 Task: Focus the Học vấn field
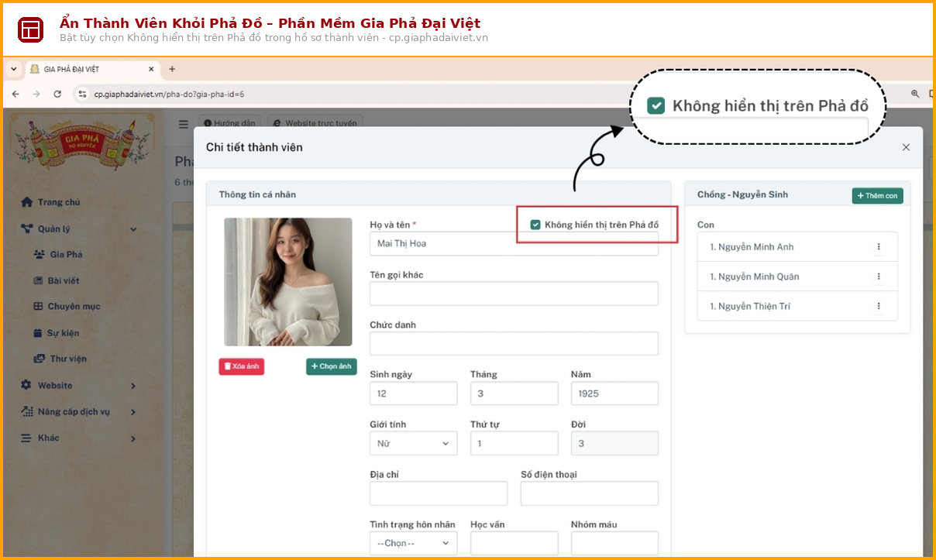pyautogui.click(x=514, y=543)
